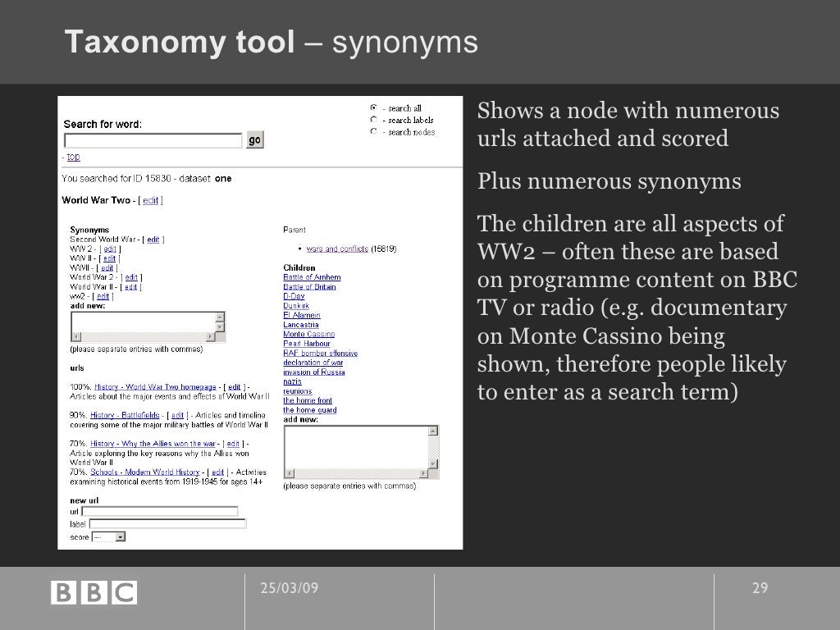Edit the Modern World History url

217,472
